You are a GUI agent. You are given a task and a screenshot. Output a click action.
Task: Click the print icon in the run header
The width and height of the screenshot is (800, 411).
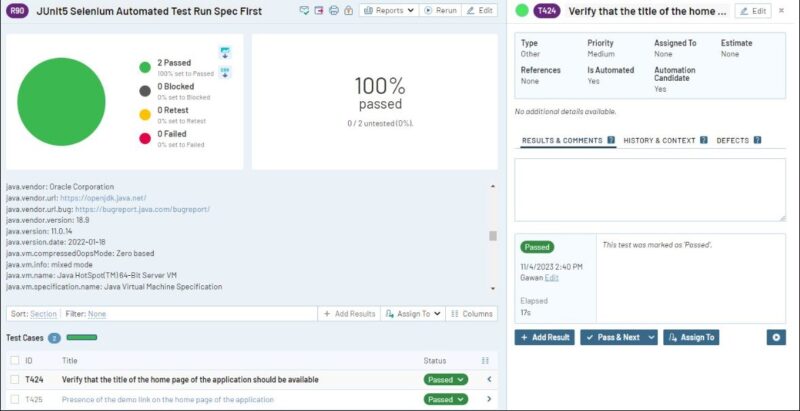point(333,10)
